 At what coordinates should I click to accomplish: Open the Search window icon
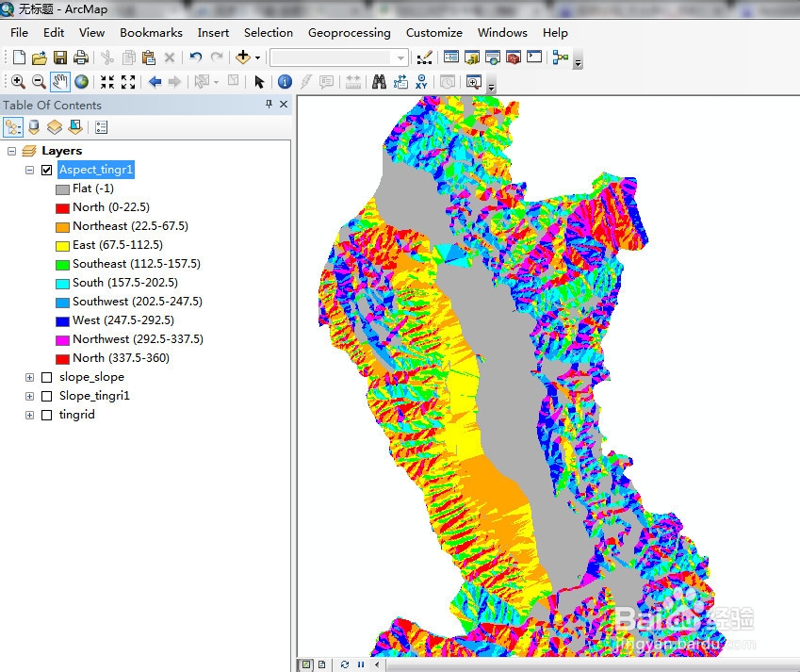(493, 57)
